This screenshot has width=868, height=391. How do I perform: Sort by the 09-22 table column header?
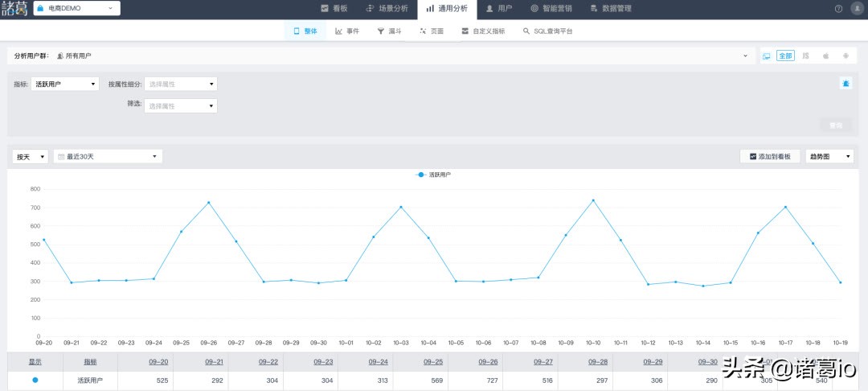(268, 362)
